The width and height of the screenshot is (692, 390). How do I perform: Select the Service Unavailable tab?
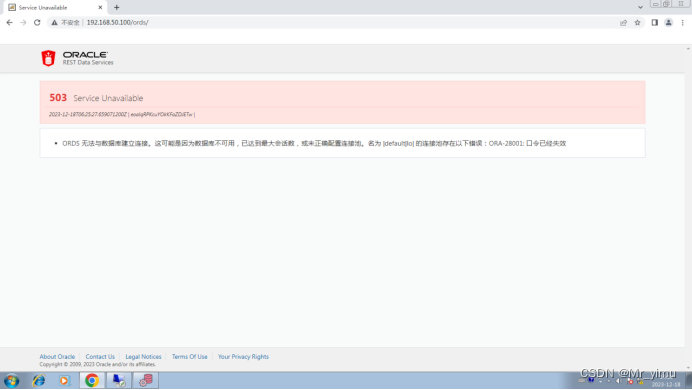click(55, 8)
